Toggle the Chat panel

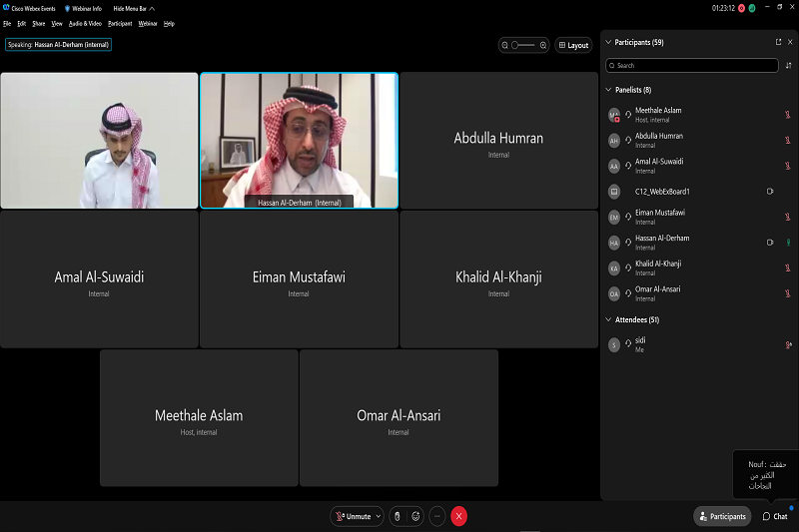pyautogui.click(x=775, y=516)
